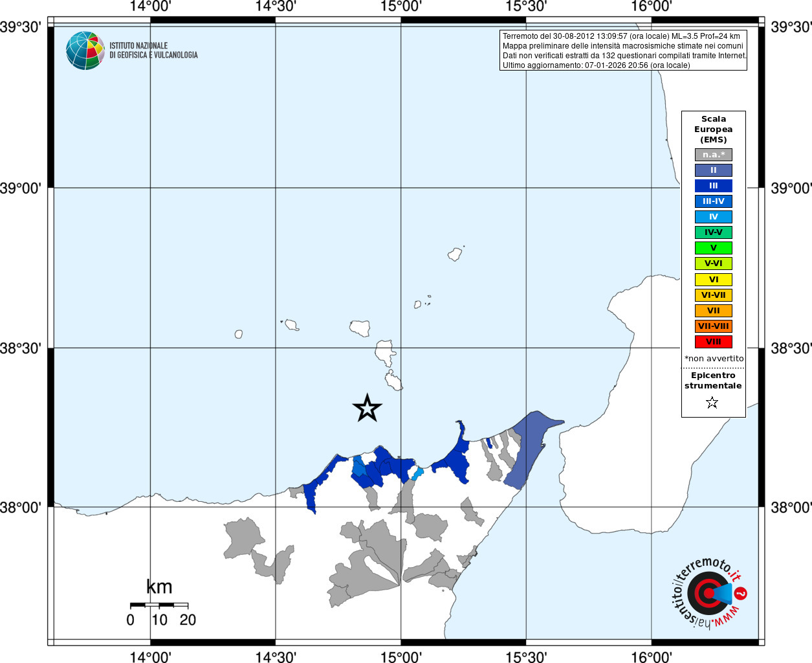Select the II intensity legend swatch

coord(714,170)
